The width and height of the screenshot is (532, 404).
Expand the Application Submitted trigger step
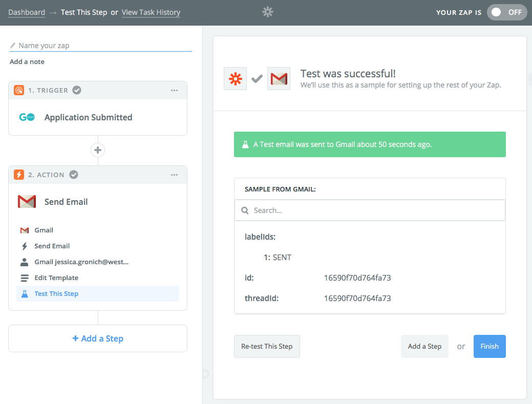pyautogui.click(x=88, y=117)
